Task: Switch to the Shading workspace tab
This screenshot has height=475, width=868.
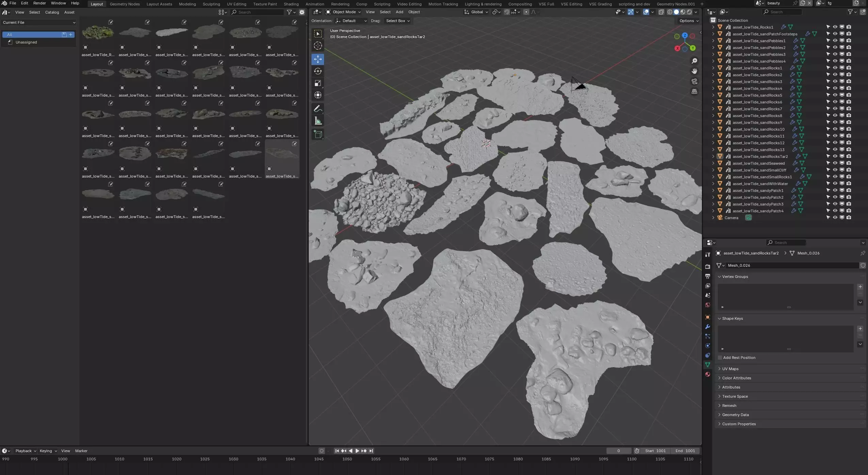Action: [291, 4]
